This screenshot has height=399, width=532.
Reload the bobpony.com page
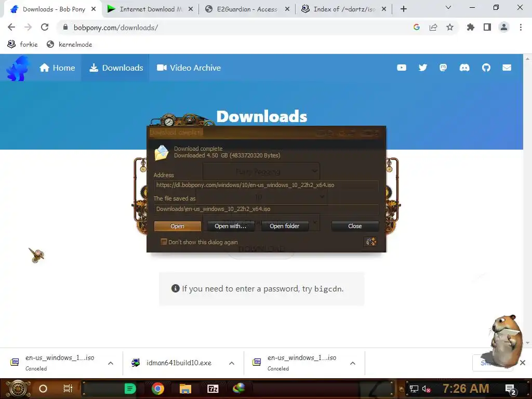click(x=45, y=27)
